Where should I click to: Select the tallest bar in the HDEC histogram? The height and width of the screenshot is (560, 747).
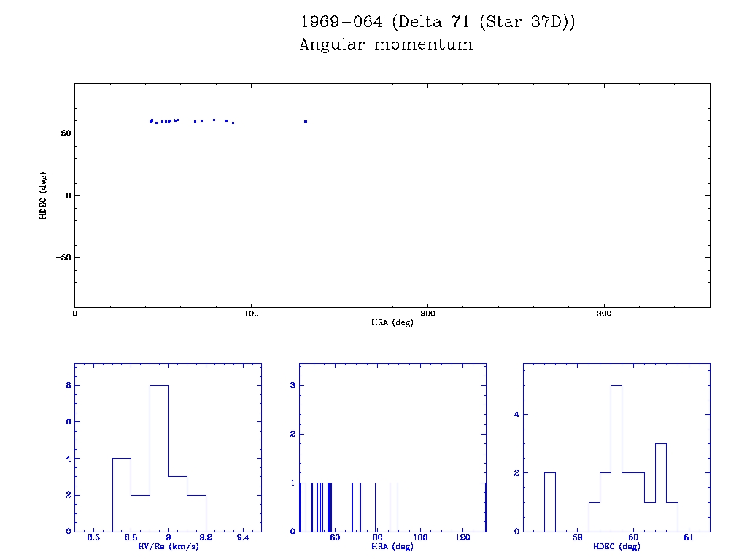(616, 458)
